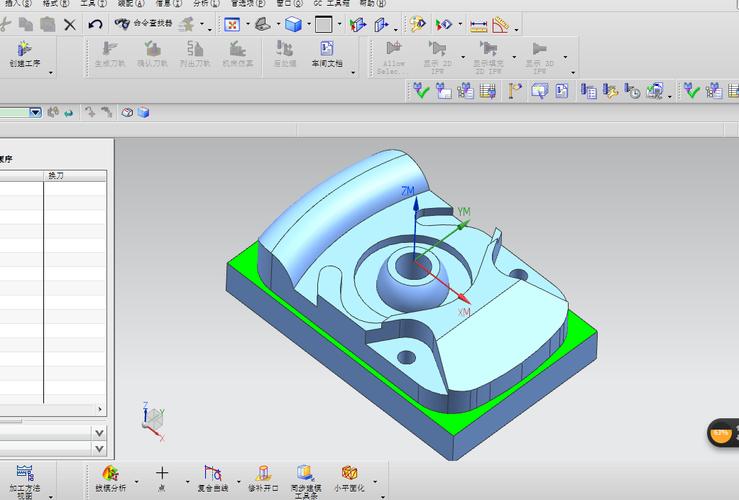Click the delete X icon in toolbar
Viewport: 739px width, 500px height.
(70, 23)
